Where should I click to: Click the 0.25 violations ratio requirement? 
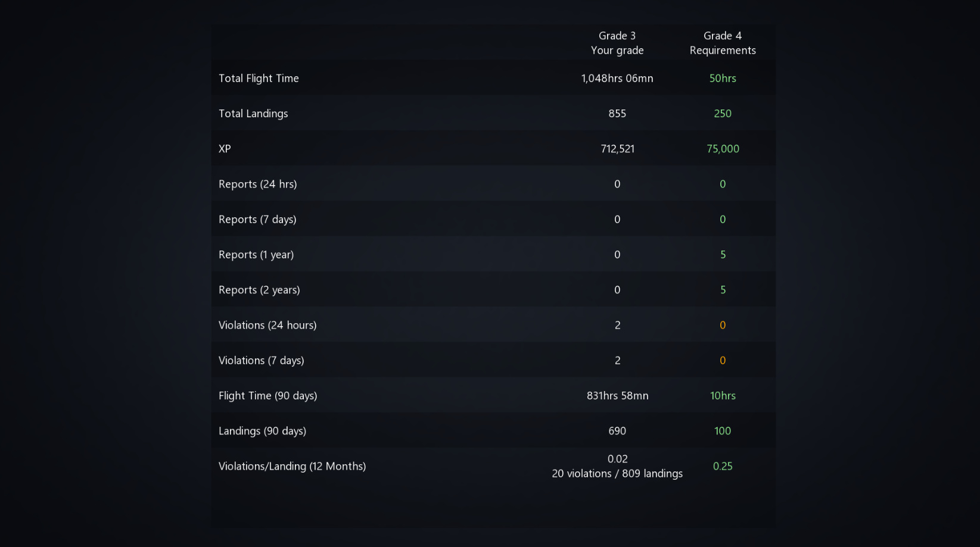pyautogui.click(x=723, y=466)
